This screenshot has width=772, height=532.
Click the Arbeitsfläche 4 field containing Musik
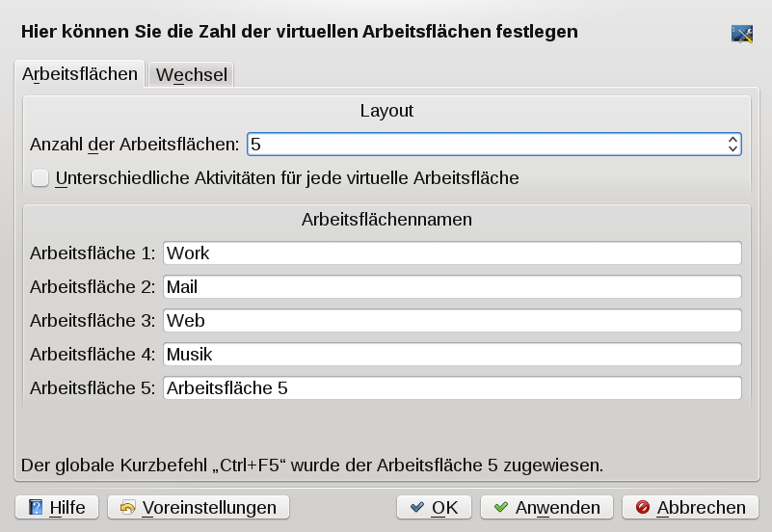(x=452, y=355)
